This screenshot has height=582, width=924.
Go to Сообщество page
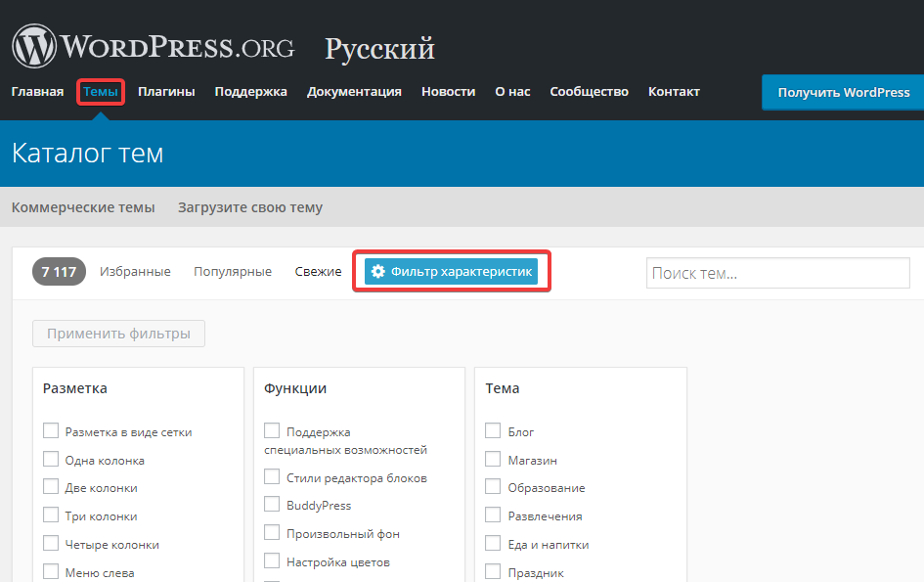pos(589,91)
